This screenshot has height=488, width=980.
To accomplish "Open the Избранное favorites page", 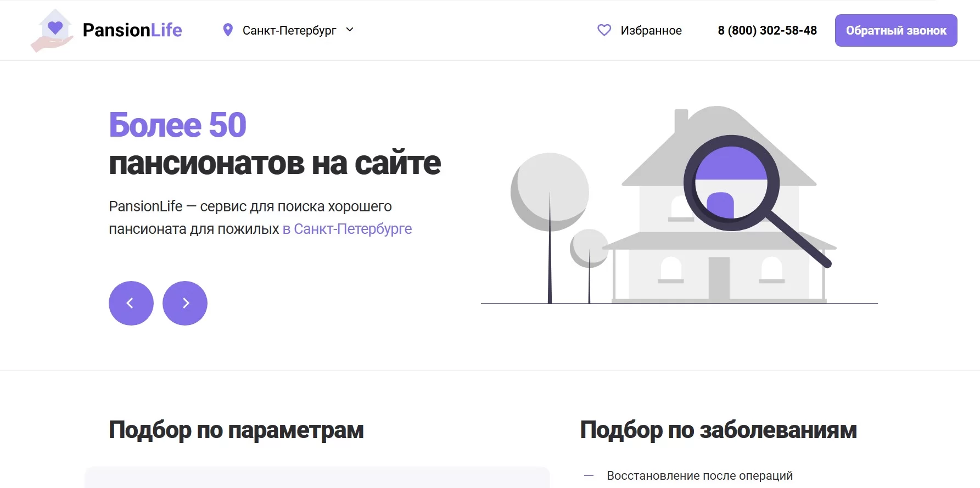I will (651, 30).
